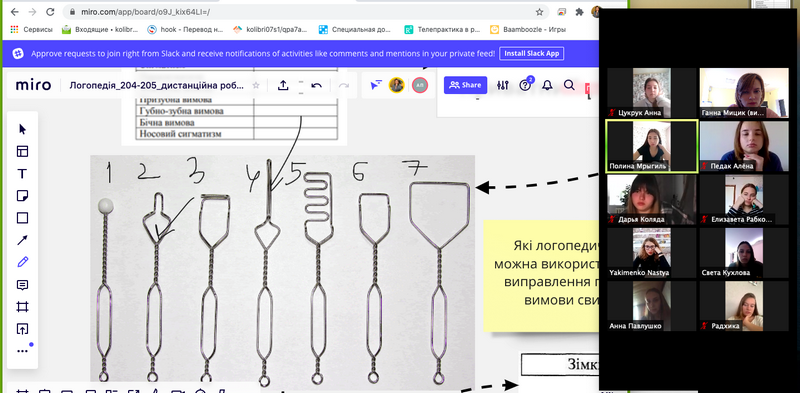Click the table cell Носовий сигматизм
Screen dimensions: 800x393
[x=195, y=134]
